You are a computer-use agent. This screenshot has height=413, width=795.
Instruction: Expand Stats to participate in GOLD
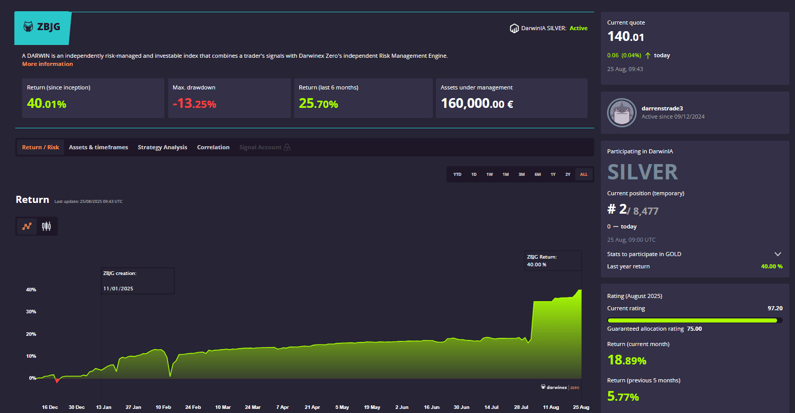point(777,254)
